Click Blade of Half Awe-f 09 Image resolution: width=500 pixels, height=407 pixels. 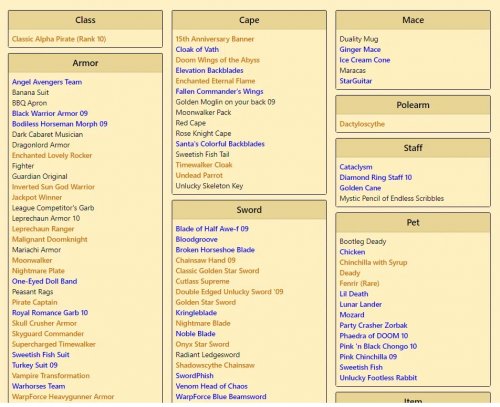click(x=212, y=229)
